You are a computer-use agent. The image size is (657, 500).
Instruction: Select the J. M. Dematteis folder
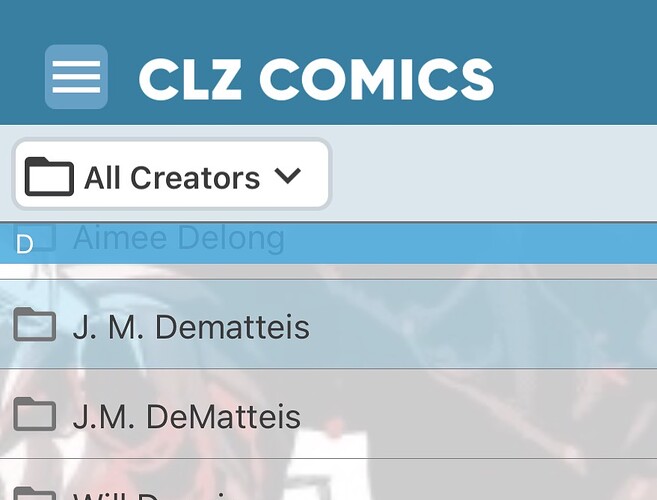[328, 324]
